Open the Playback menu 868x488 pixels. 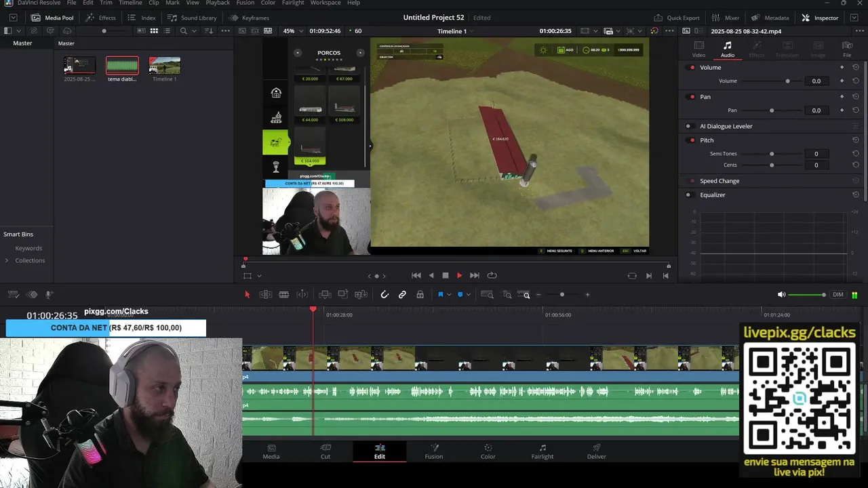pos(218,3)
